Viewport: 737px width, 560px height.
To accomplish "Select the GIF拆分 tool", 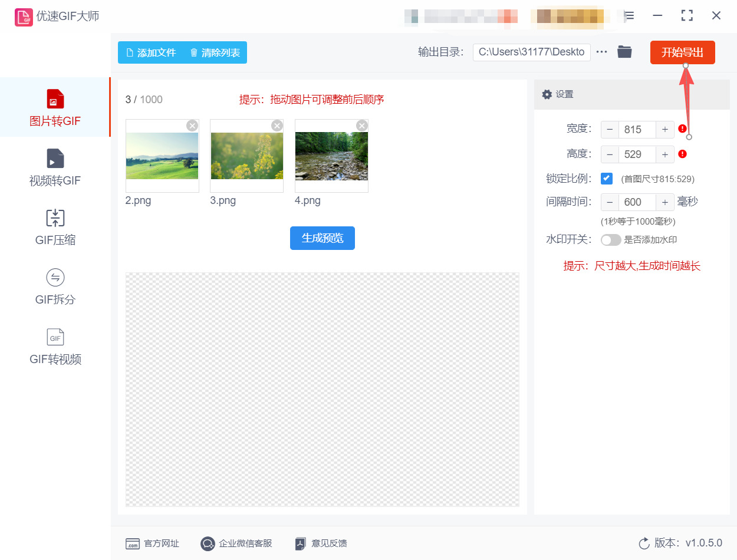I will point(55,287).
